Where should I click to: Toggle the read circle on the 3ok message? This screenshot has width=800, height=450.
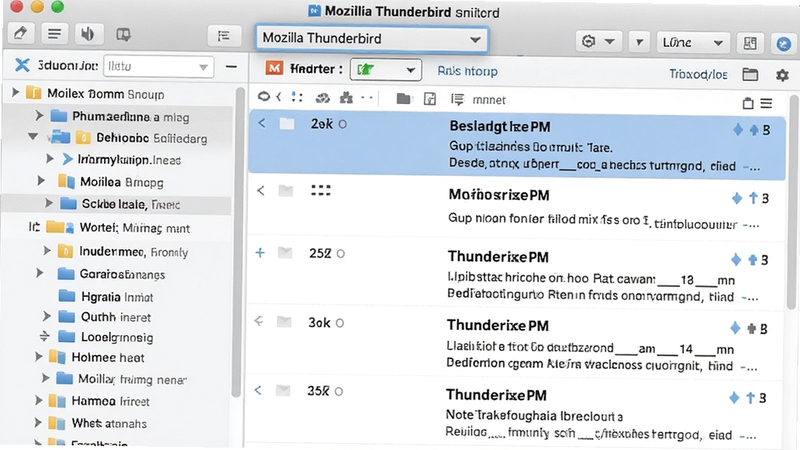(x=340, y=323)
